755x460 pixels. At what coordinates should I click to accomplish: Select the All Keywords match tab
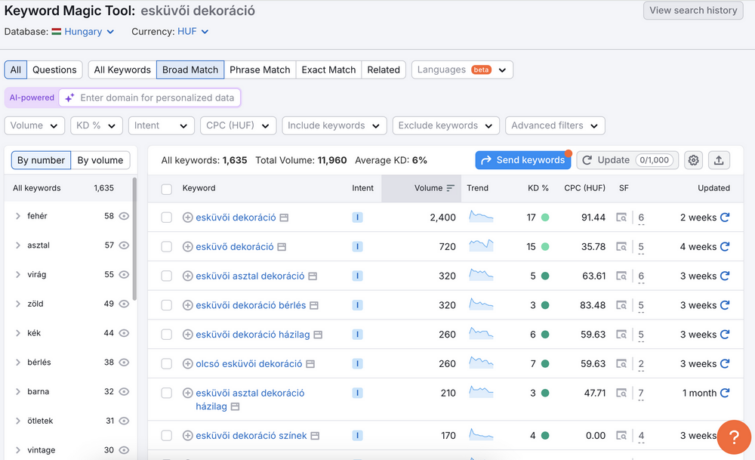122,70
